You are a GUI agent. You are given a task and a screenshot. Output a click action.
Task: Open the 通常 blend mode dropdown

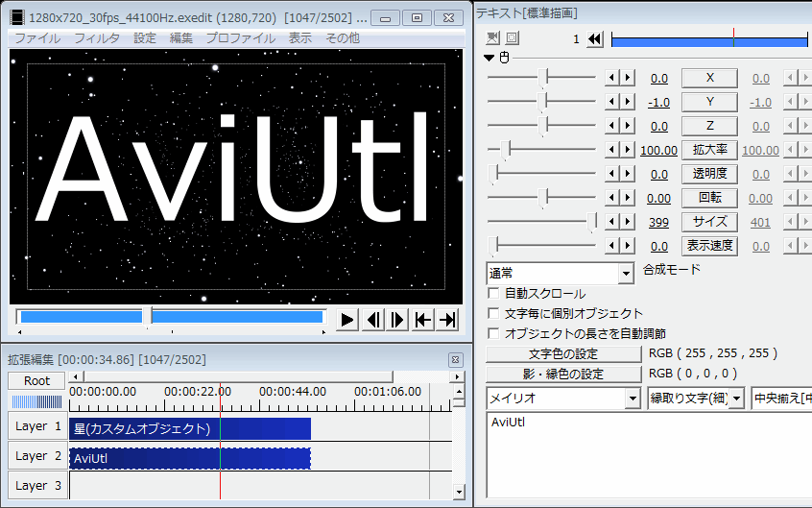[x=626, y=274]
